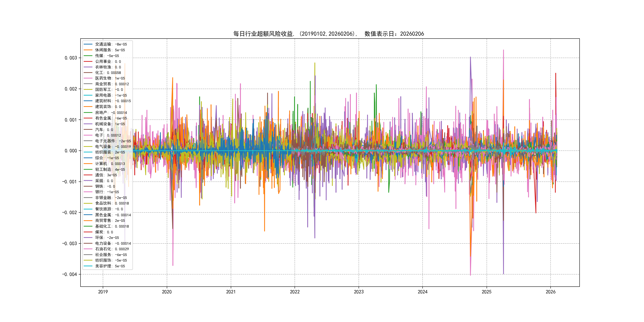Select the 房地产 legend label
The image size is (644, 322).
tap(111, 113)
